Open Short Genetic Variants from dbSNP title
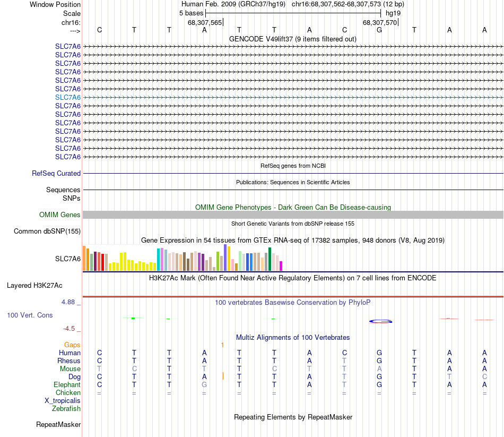 tap(293, 224)
